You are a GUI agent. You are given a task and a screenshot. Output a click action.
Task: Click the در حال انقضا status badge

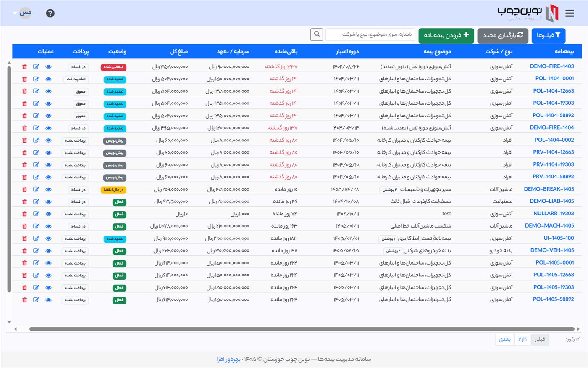[113, 190]
